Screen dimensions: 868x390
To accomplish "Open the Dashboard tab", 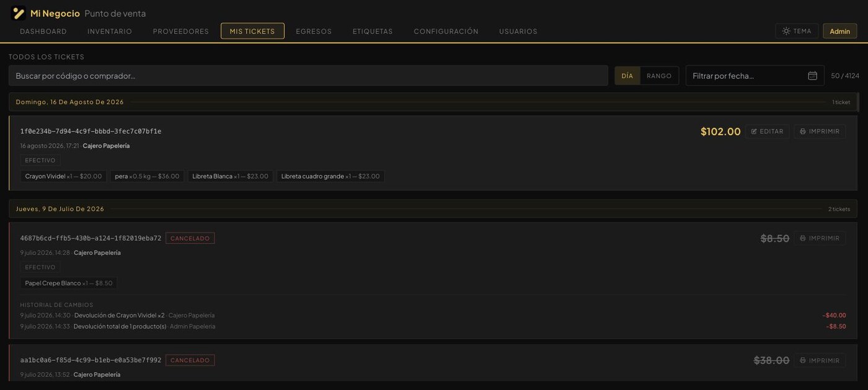I will (43, 31).
